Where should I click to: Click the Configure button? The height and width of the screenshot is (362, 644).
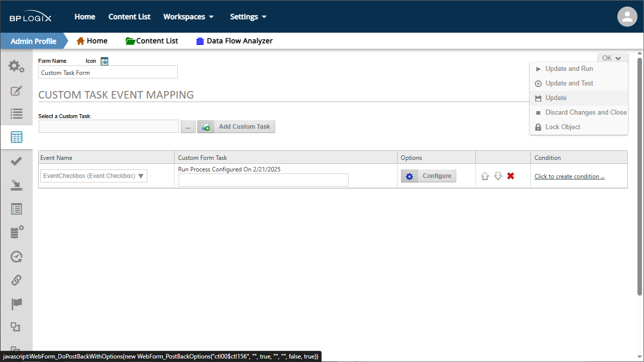tap(429, 176)
